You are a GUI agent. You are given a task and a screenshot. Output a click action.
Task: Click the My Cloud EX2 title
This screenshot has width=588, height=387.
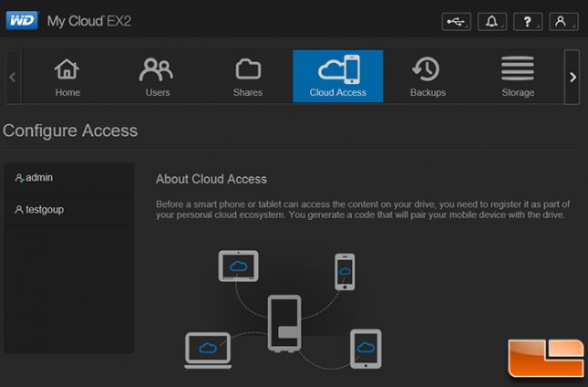(x=88, y=21)
